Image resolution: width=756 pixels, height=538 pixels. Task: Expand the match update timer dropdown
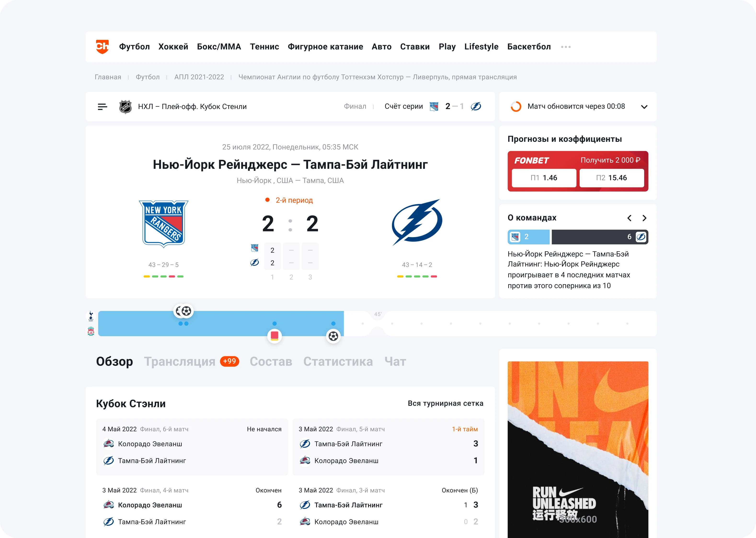(x=644, y=107)
